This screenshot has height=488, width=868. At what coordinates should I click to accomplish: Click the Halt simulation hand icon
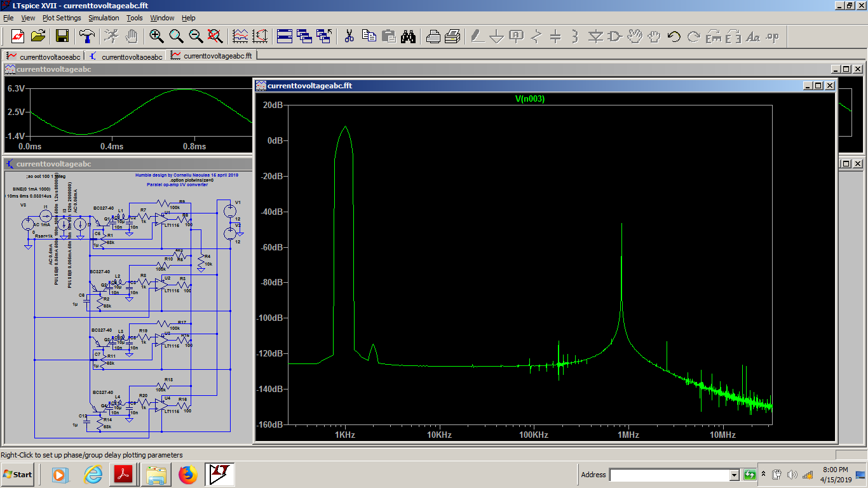[131, 36]
